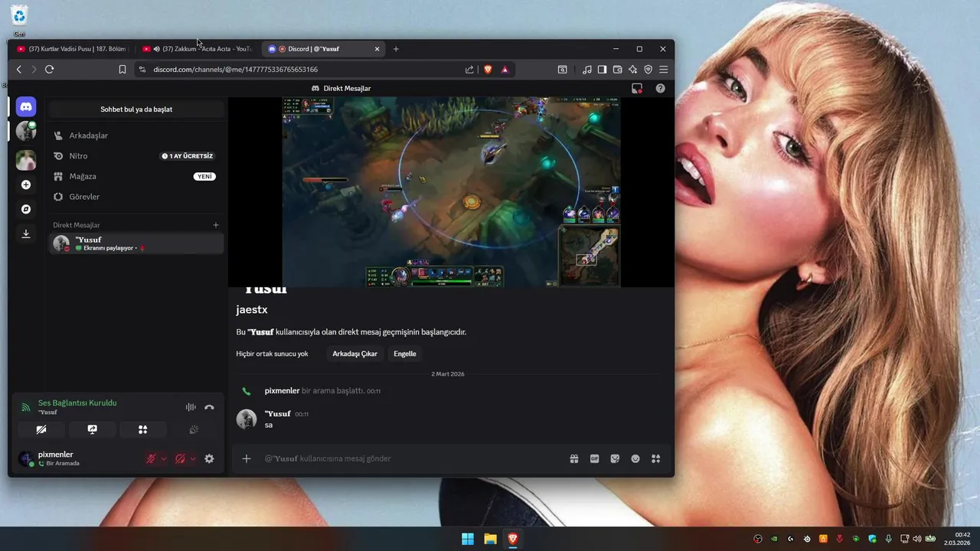The image size is (980, 551).
Task: Close the Discord browser tab
Action: click(377, 49)
